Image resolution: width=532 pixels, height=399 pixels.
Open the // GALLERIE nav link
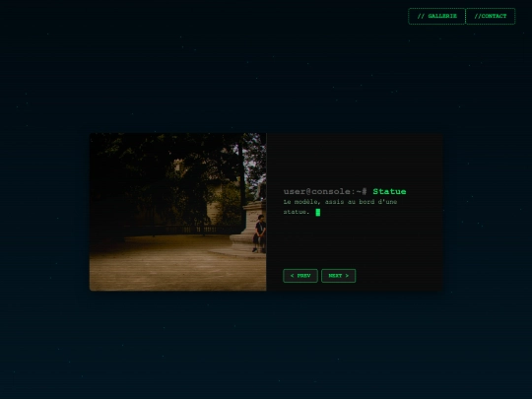(436, 17)
